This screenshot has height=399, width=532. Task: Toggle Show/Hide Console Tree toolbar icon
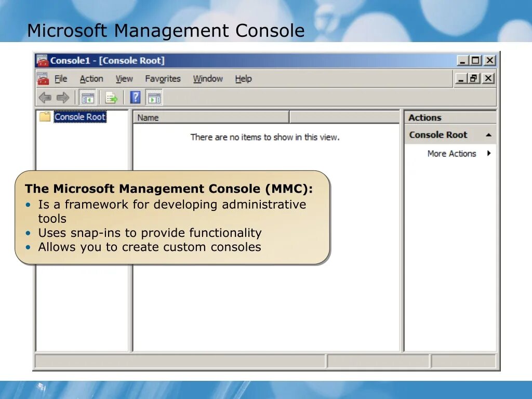click(87, 98)
